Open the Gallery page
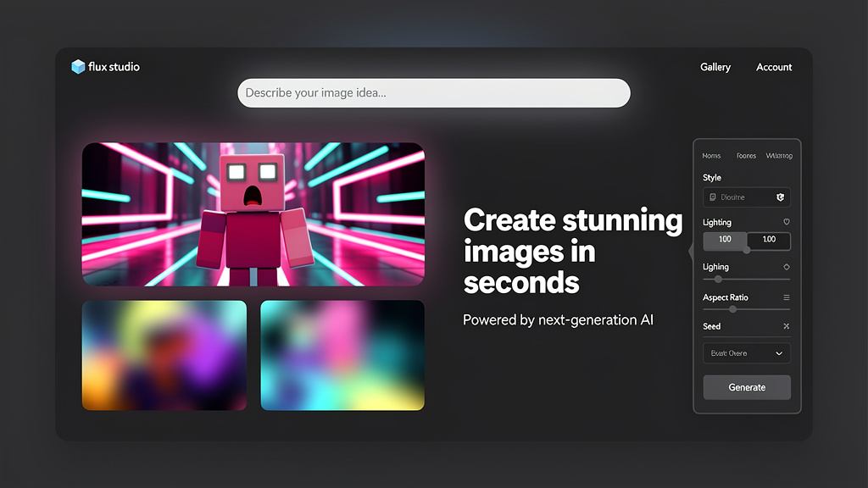 point(715,67)
